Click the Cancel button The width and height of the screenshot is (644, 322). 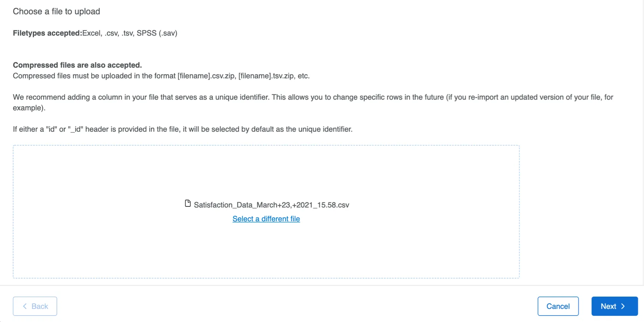pos(558,306)
